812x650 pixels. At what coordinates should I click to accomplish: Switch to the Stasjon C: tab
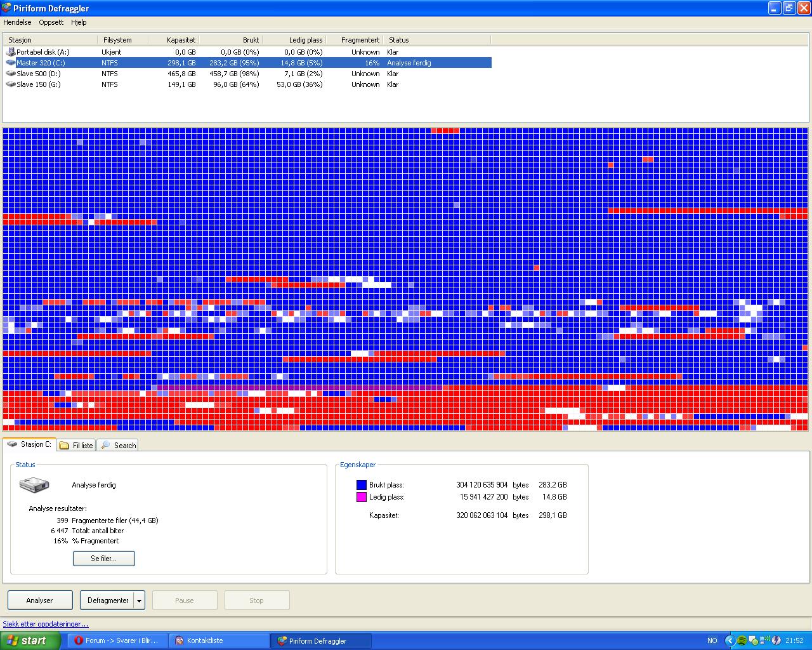pyautogui.click(x=29, y=444)
